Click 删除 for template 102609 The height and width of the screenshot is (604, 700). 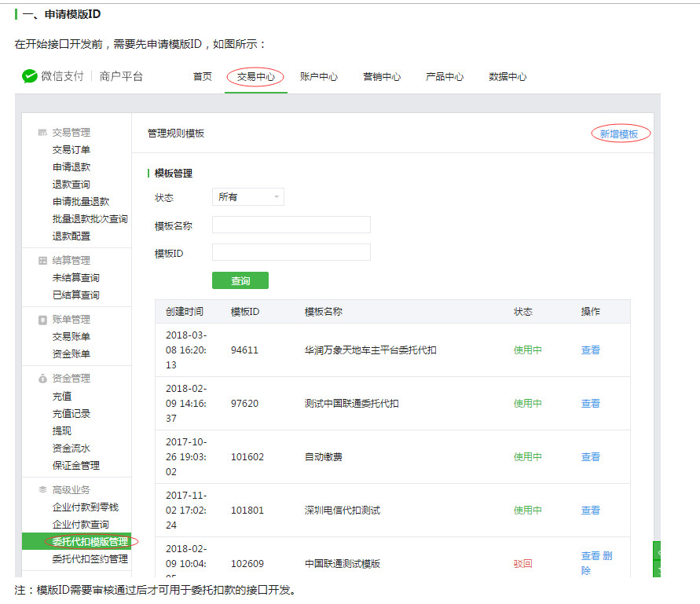click(x=607, y=556)
